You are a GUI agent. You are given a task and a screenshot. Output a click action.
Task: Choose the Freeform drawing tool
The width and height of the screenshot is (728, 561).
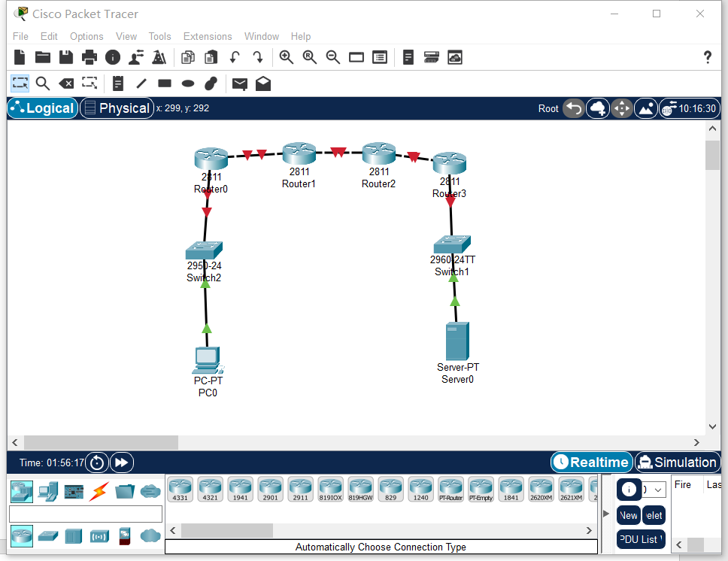click(211, 83)
